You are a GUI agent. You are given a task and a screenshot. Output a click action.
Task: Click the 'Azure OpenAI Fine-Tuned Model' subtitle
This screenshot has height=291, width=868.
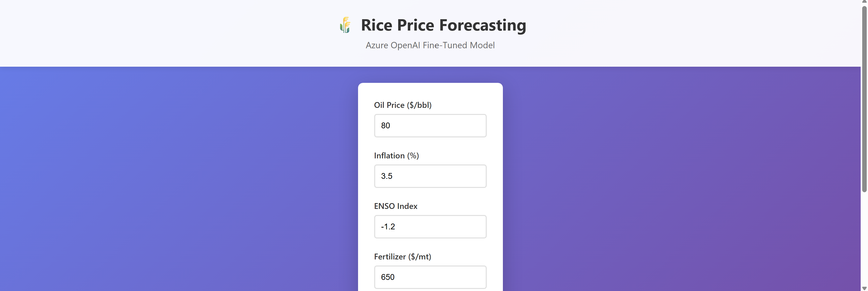click(x=430, y=45)
